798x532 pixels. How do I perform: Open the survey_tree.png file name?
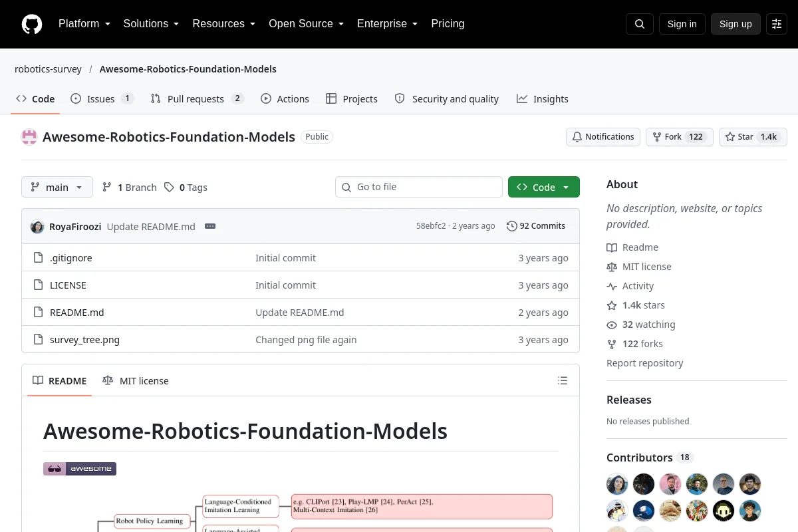[x=85, y=340]
